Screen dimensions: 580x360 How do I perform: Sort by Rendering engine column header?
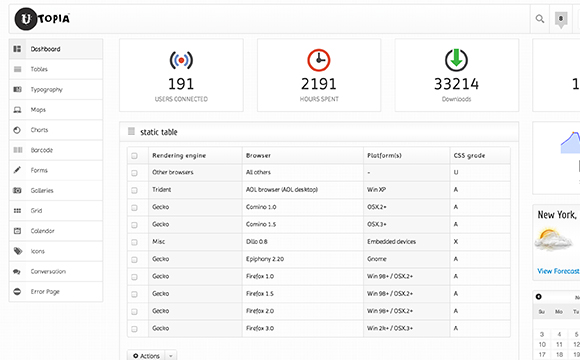click(179, 156)
